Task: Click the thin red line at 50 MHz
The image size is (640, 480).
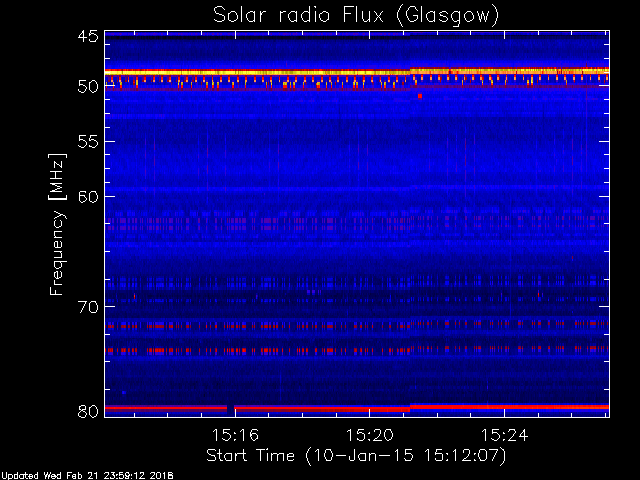Action: tap(250, 90)
